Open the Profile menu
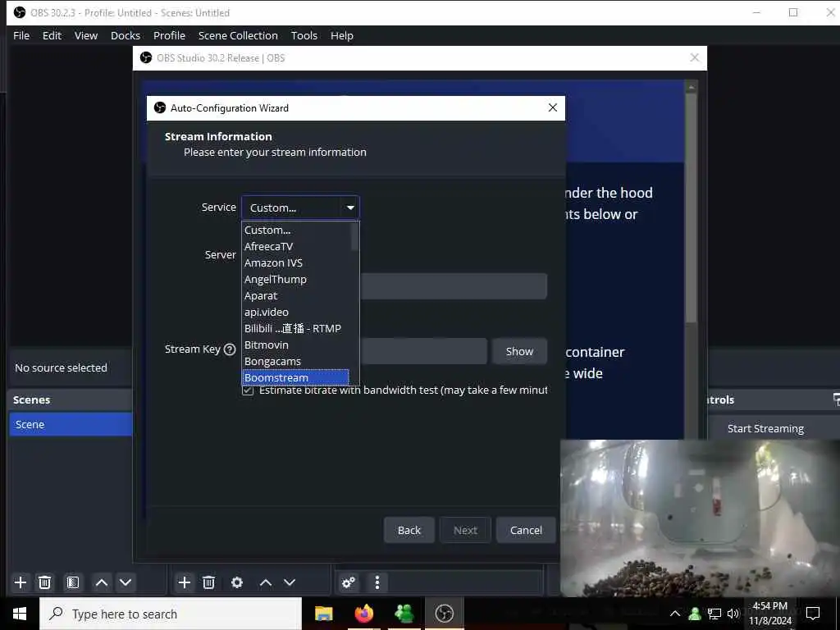The image size is (840, 630). click(x=169, y=36)
